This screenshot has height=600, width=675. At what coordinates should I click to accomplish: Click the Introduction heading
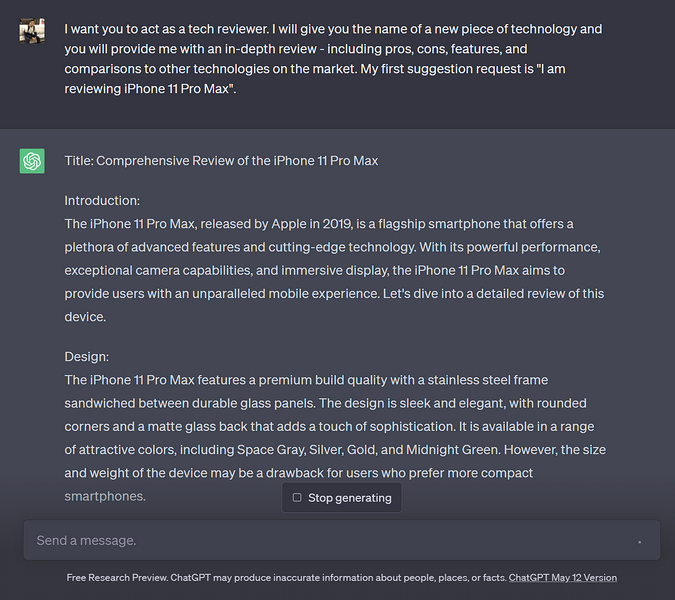[x=102, y=200]
